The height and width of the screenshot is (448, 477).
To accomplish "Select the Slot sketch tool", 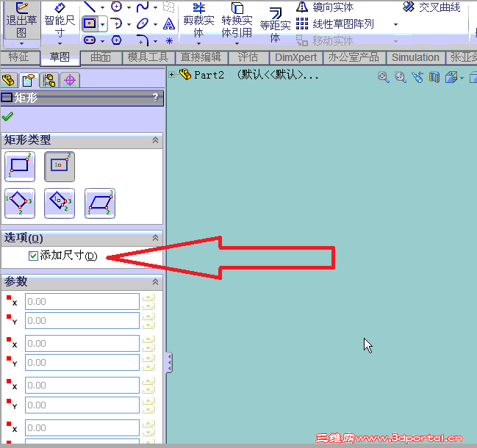I will (x=90, y=40).
